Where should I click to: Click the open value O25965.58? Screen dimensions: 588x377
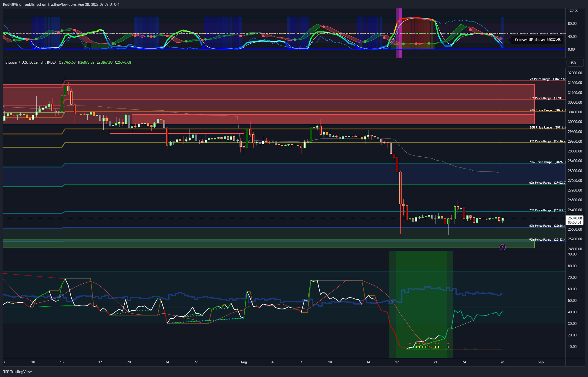[x=67, y=62]
